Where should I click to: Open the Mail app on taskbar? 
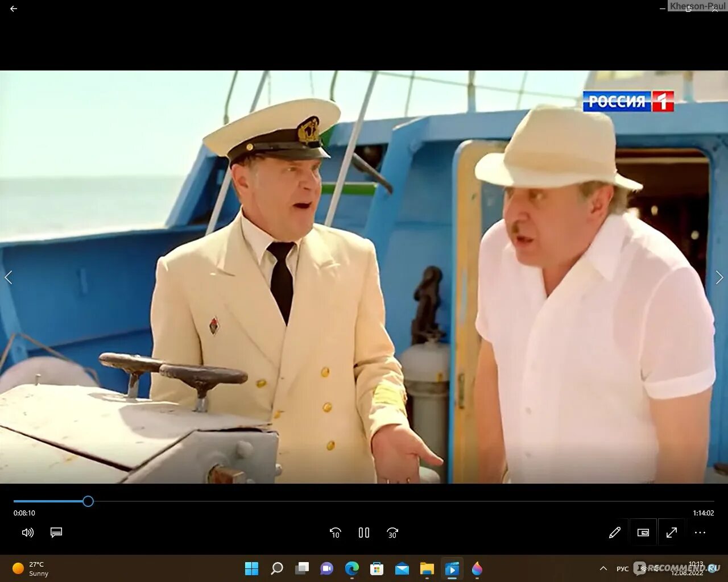click(402, 568)
